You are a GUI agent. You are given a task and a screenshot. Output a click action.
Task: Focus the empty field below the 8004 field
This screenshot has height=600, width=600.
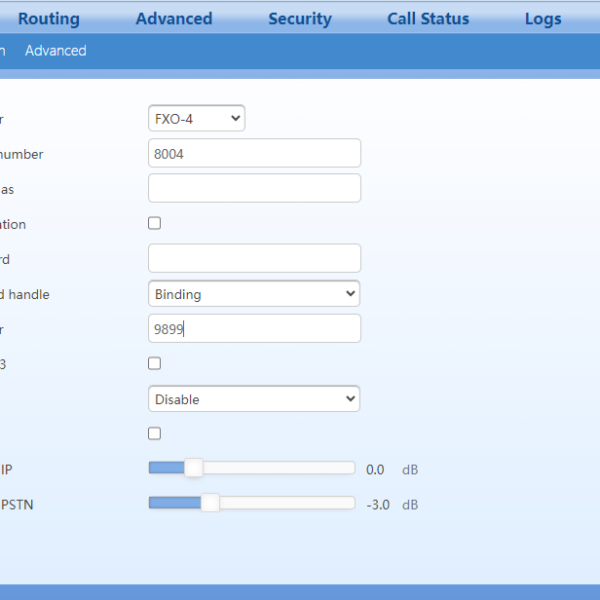pyautogui.click(x=254, y=189)
